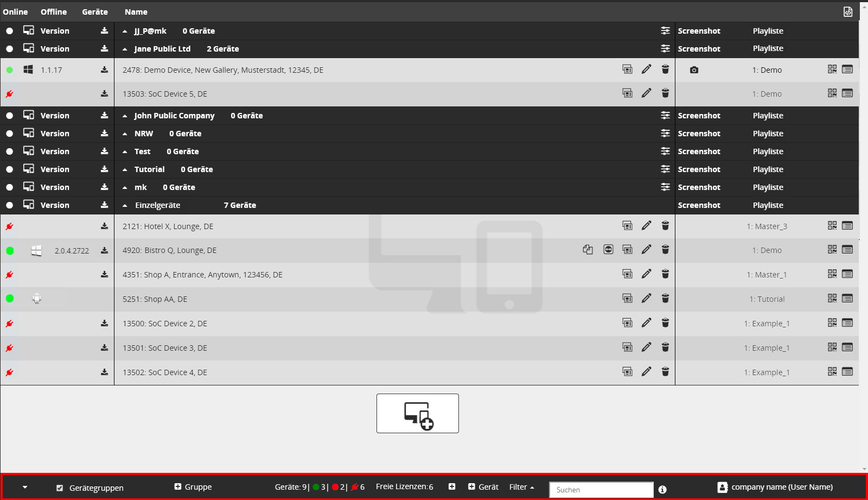Delete the SoC Device 5 entry
This screenshot has height=500, width=868.
665,93
